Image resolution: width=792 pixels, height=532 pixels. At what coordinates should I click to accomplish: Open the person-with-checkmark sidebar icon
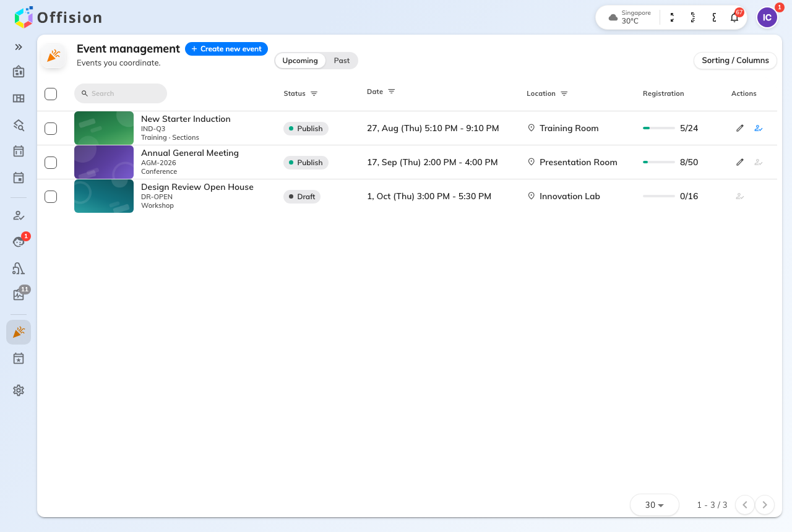point(19,215)
